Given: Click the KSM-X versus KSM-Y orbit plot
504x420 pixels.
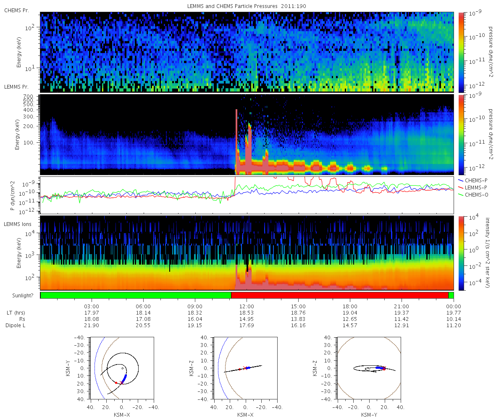Looking at the screenshot, I should (x=122, y=368).
